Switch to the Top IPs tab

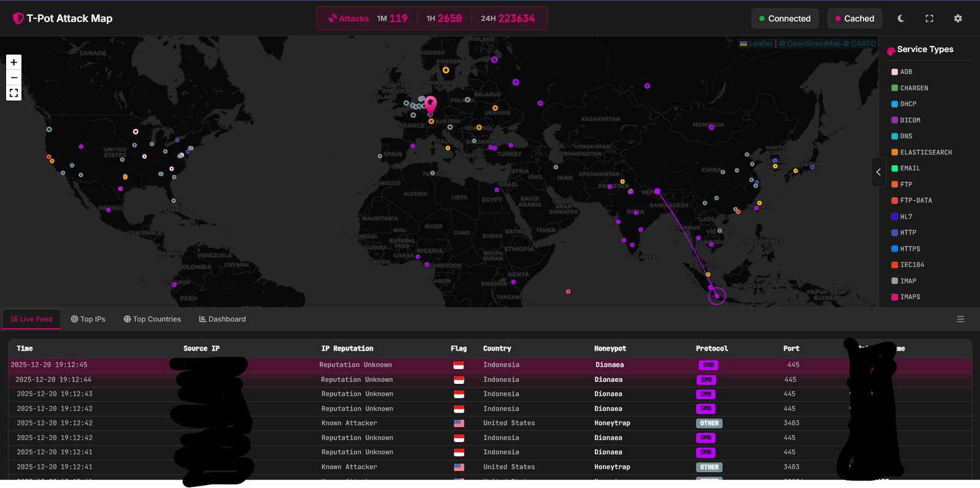click(88, 319)
